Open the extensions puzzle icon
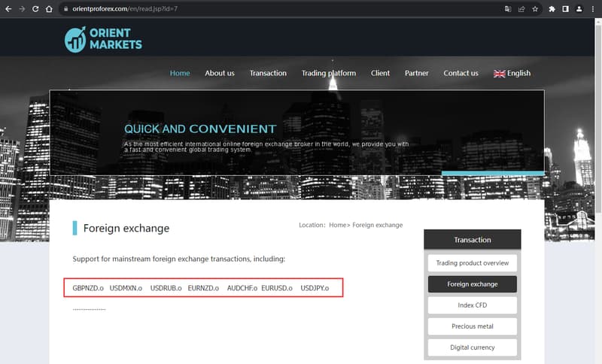Viewport: 602px width, 364px height. 552,9
